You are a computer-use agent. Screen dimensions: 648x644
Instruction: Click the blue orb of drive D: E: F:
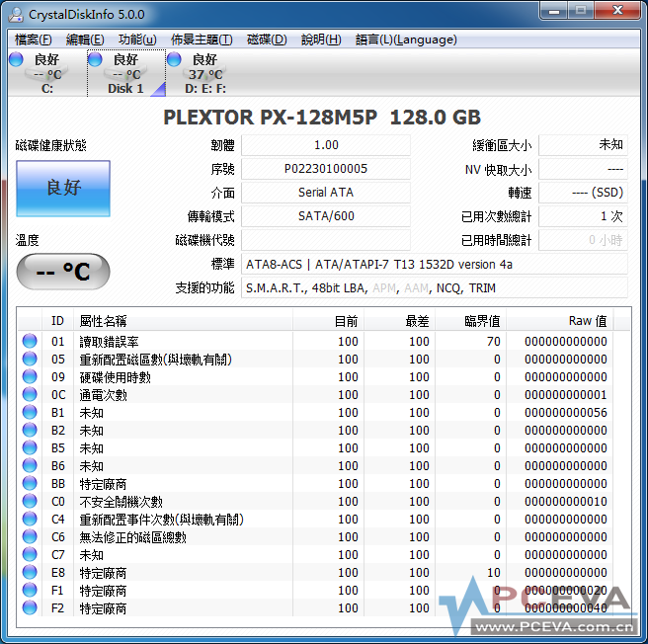click(x=174, y=59)
